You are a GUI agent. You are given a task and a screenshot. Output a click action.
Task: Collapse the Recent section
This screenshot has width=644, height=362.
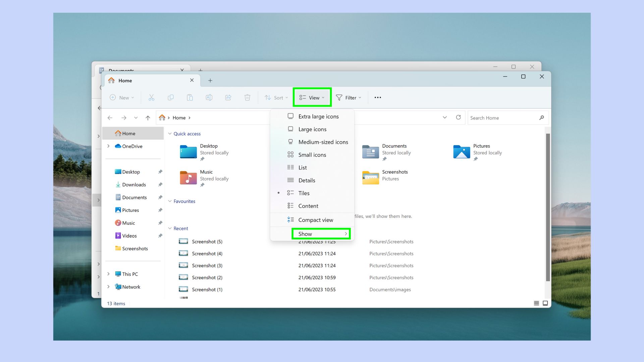(170, 228)
